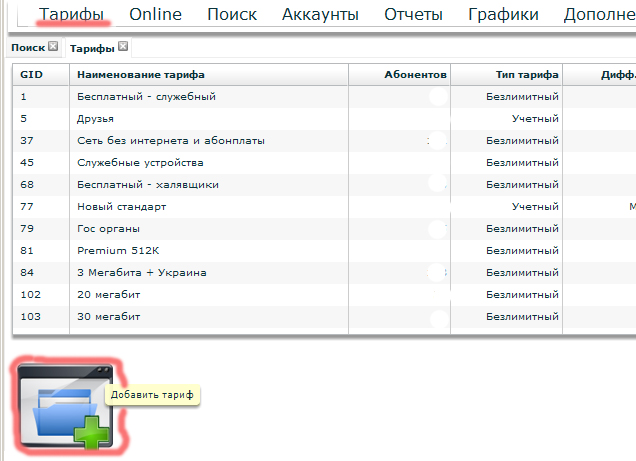Close the Тарифы tab
Viewport: 636px width, 461px height.
[x=123, y=47]
